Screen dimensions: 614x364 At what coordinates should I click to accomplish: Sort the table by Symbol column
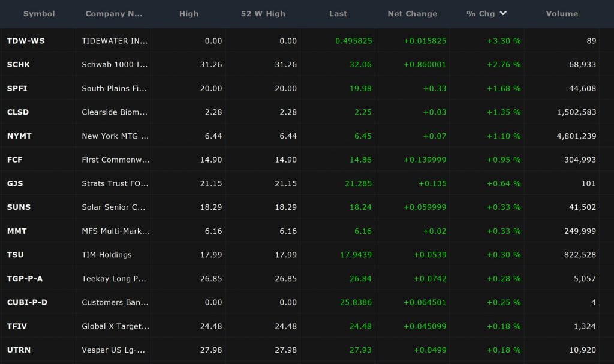pyautogui.click(x=39, y=13)
